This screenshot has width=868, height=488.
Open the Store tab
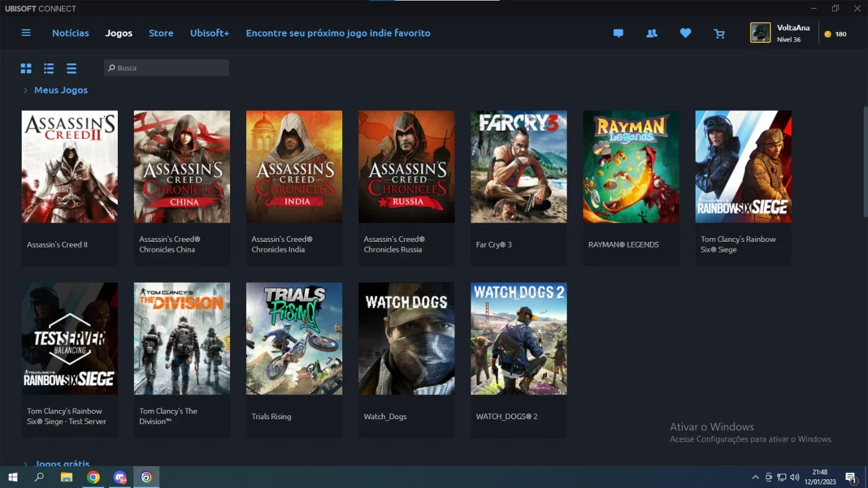(x=161, y=33)
